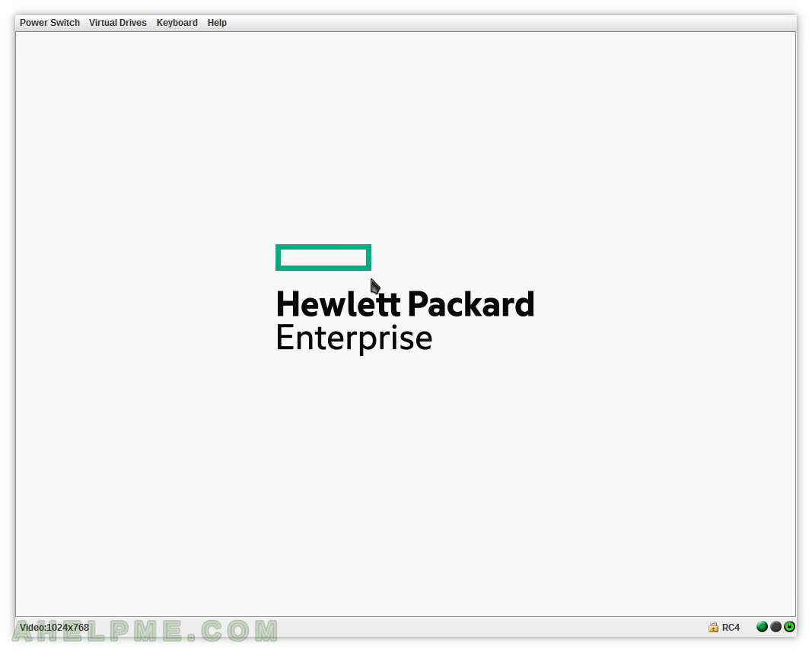Open the Keyboard menu
This screenshot has height=652, width=812.
point(177,23)
